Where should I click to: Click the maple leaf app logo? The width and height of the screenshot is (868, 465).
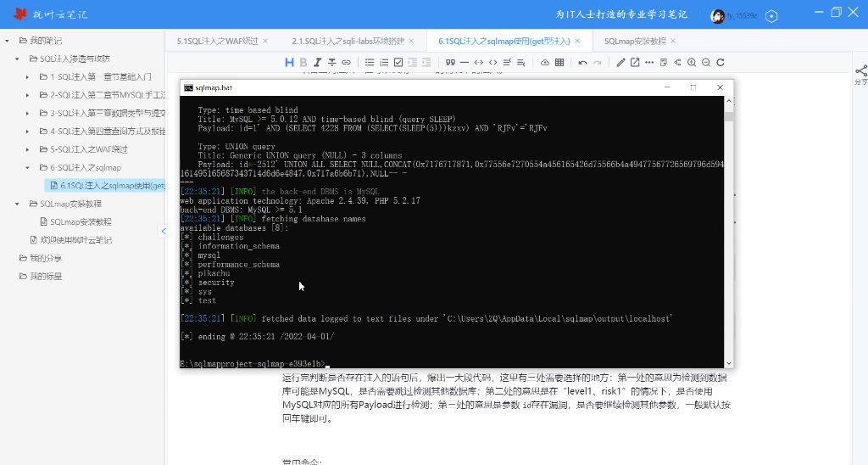20,14
